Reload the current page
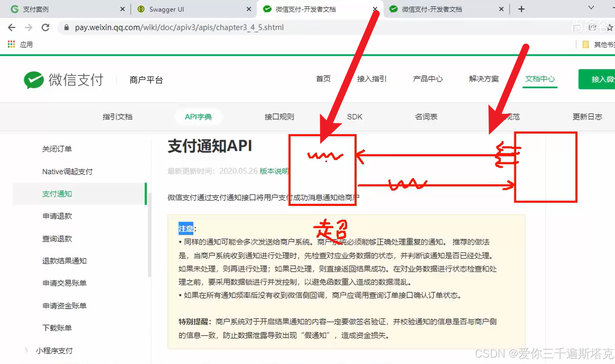This screenshot has width=615, height=364. [45, 27]
